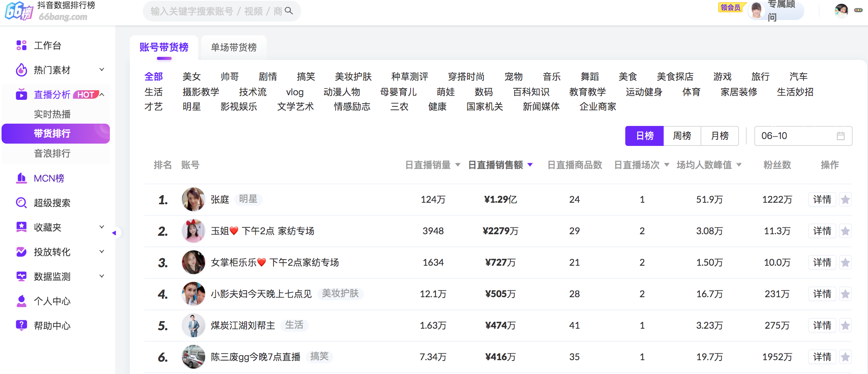
Task: Expand the 收藏夹 menu chevron
Action: tap(102, 227)
